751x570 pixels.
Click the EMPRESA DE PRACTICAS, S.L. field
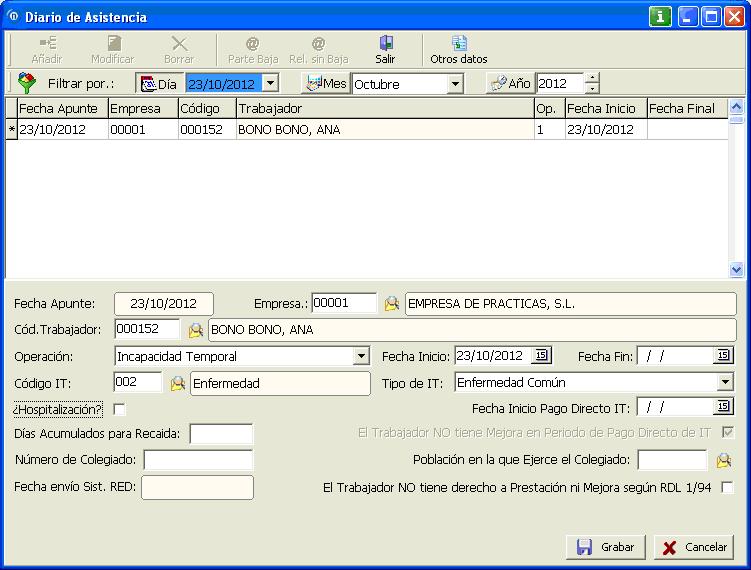point(570,304)
